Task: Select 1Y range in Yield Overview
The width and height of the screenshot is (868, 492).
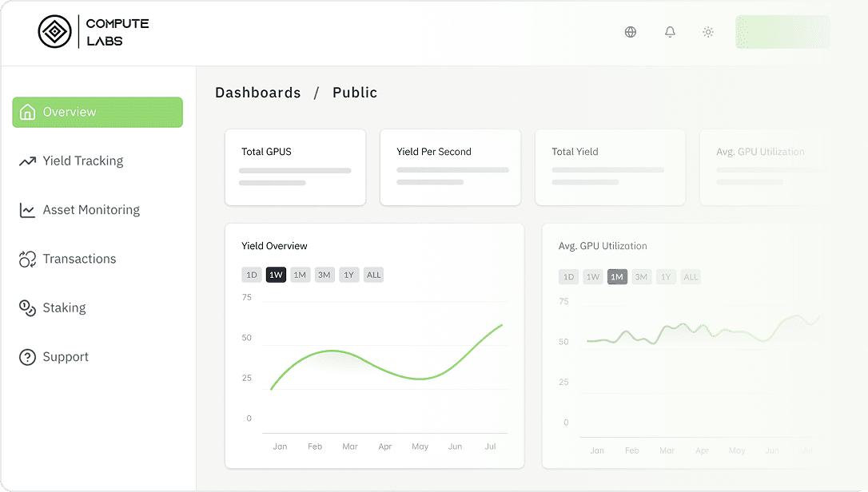Action: pyautogui.click(x=348, y=275)
